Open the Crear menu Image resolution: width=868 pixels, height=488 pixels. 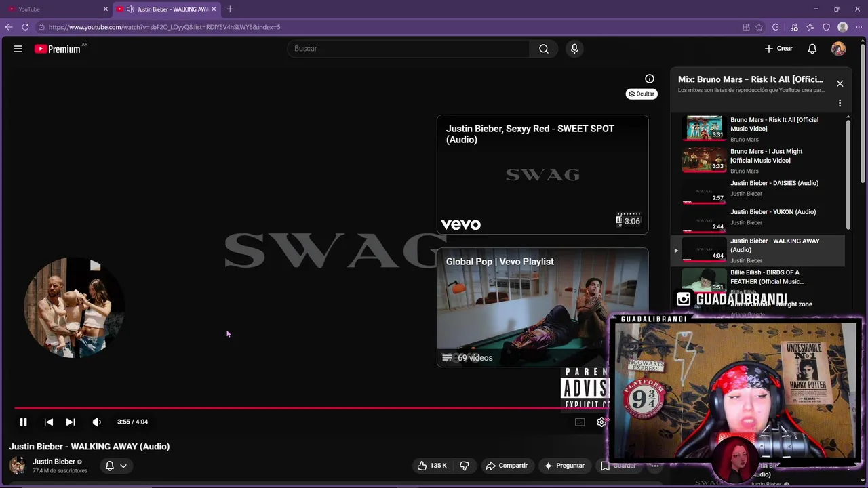coord(778,49)
